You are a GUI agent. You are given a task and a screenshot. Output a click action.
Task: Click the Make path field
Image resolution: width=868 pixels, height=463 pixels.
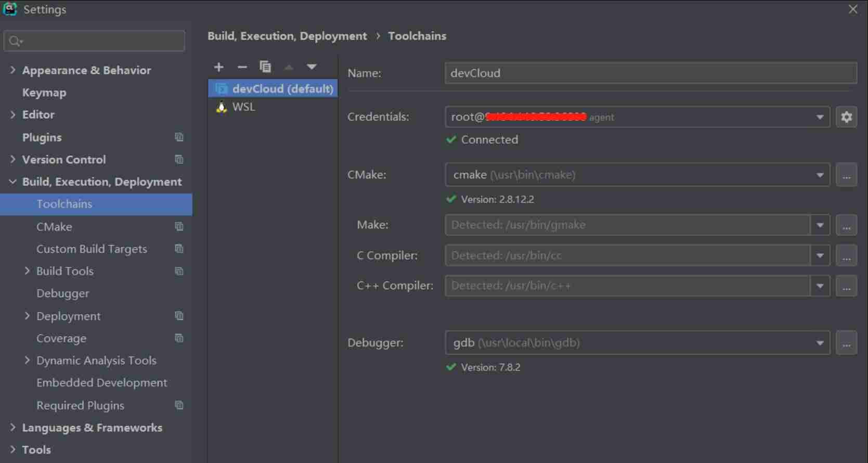coord(627,225)
